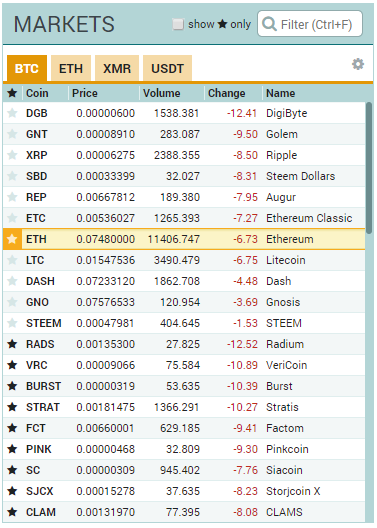The width and height of the screenshot is (377, 528).
Task: Select the Siacoin SC market row
Action: click(184, 470)
